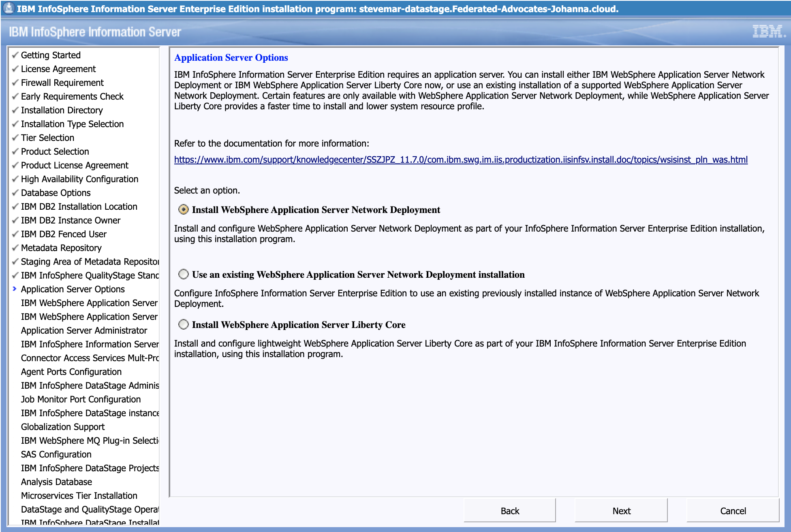Select the License Agreement step
Viewport: 791px width, 532px height.
pos(58,69)
